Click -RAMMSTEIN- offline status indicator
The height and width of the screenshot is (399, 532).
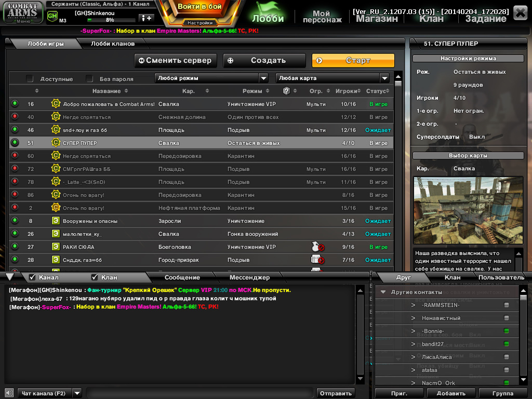coord(507,304)
